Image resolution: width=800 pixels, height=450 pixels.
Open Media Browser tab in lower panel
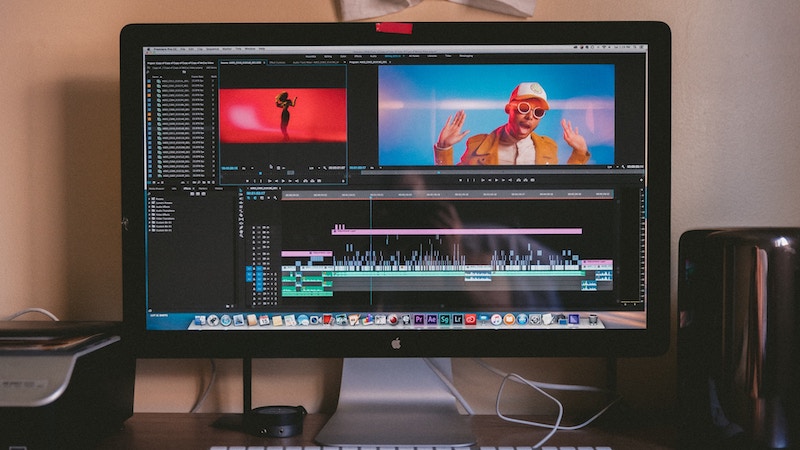[157, 189]
